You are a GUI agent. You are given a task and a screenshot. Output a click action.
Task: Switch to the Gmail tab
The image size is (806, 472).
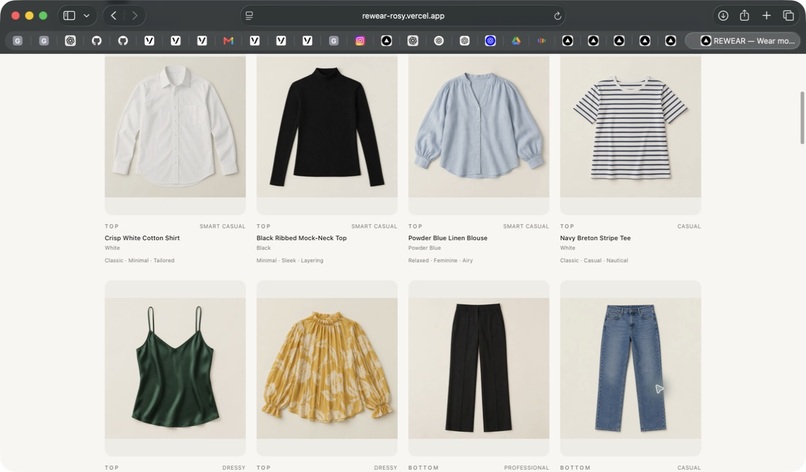point(228,41)
